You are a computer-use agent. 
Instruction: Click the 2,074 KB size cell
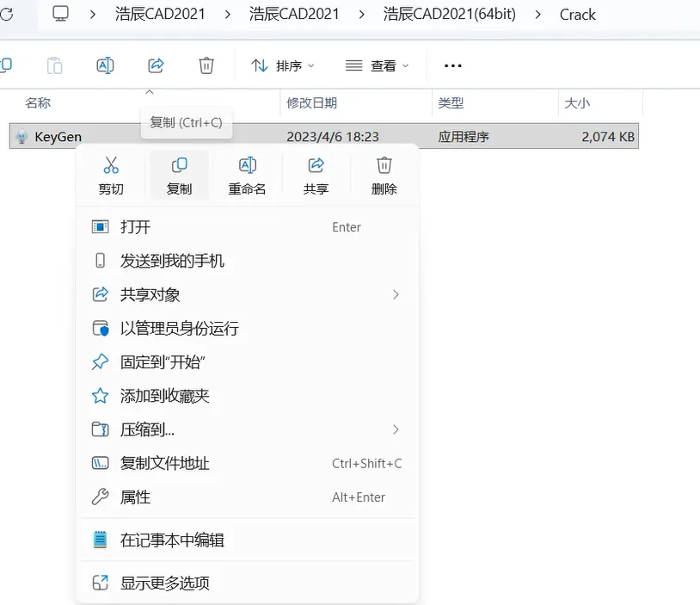pos(608,136)
